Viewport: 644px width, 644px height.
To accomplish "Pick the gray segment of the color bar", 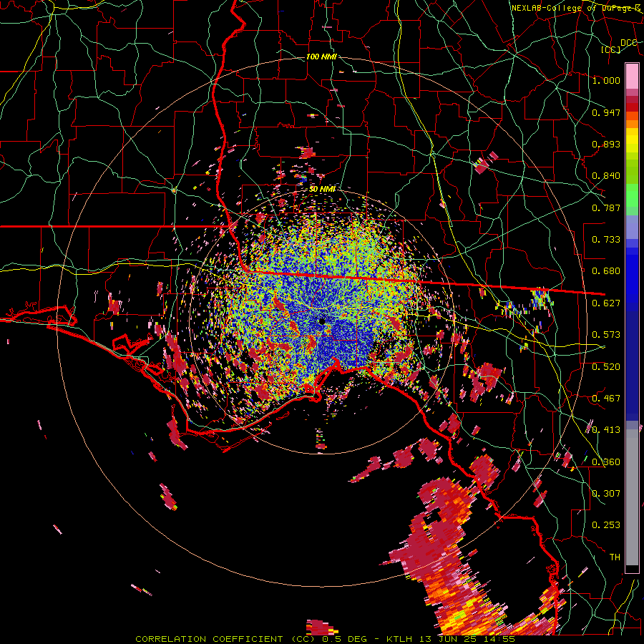I will [x=632, y=497].
